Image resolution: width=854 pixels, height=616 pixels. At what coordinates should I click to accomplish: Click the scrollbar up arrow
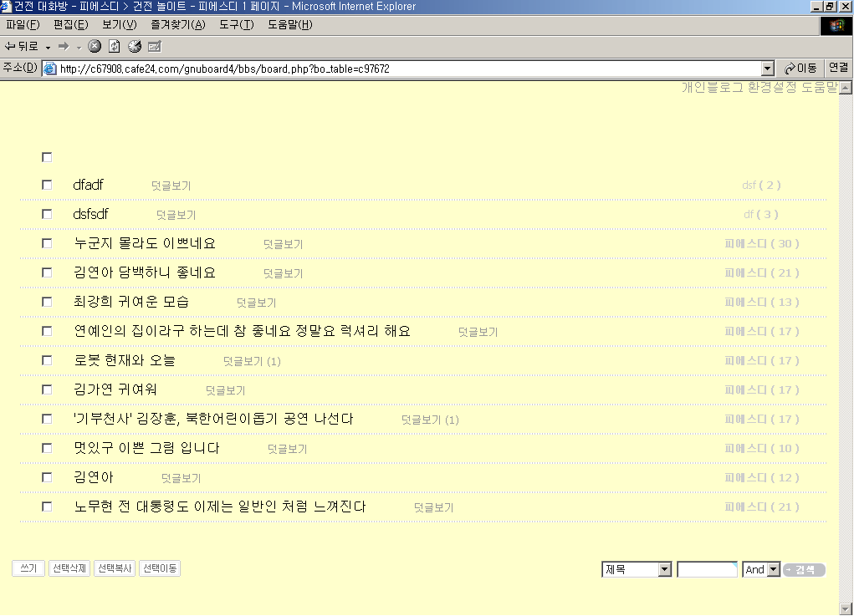click(846, 88)
